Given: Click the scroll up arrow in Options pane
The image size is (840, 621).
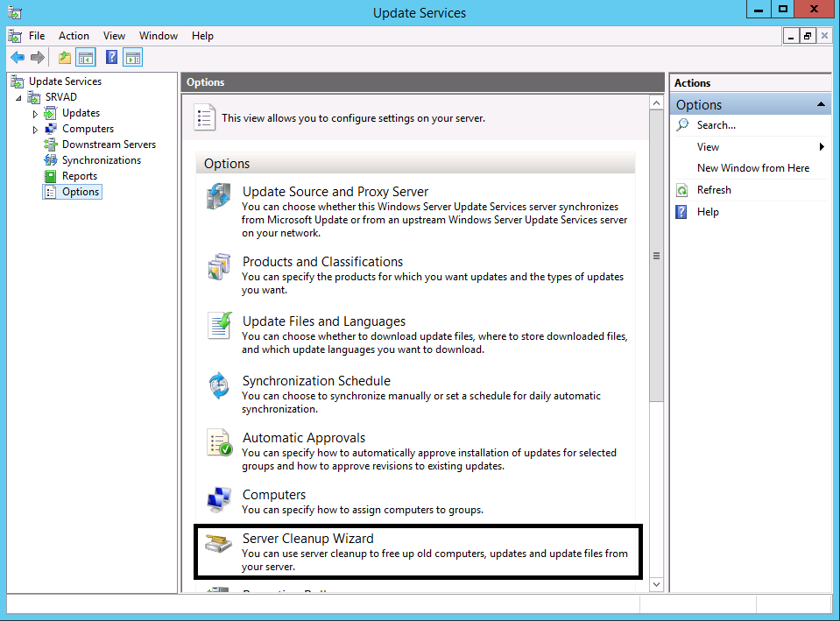Looking at the screenshot, I should tap(656, 102).
